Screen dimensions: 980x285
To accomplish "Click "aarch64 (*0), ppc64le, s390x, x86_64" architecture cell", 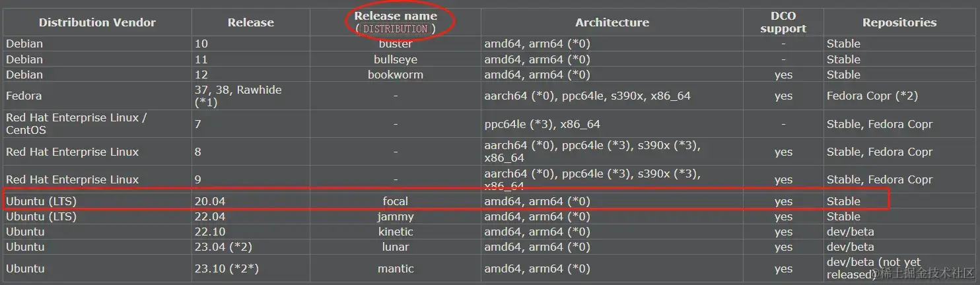I will (x=612, y=96).
